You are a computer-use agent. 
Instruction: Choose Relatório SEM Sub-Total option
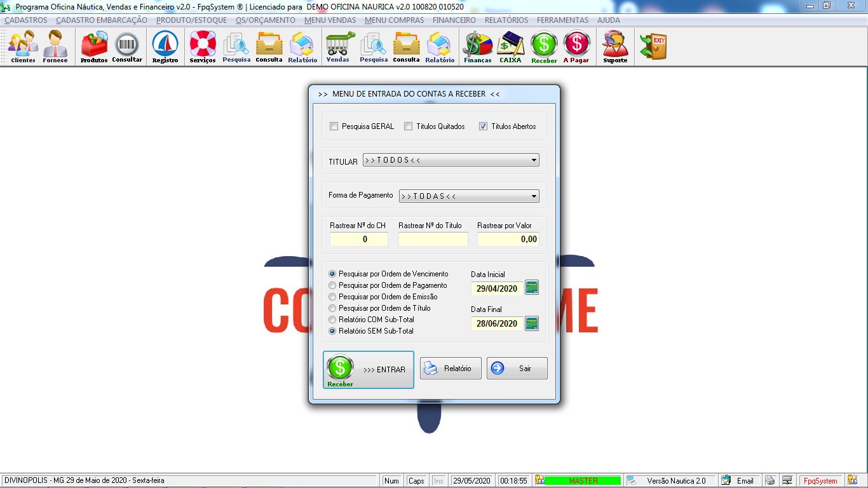[371, 331]
